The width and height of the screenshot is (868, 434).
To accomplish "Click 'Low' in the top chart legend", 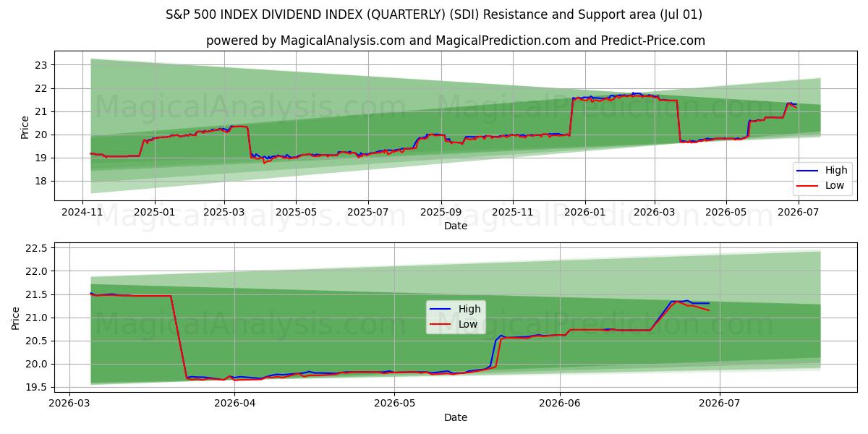I will tap(835, 186).
